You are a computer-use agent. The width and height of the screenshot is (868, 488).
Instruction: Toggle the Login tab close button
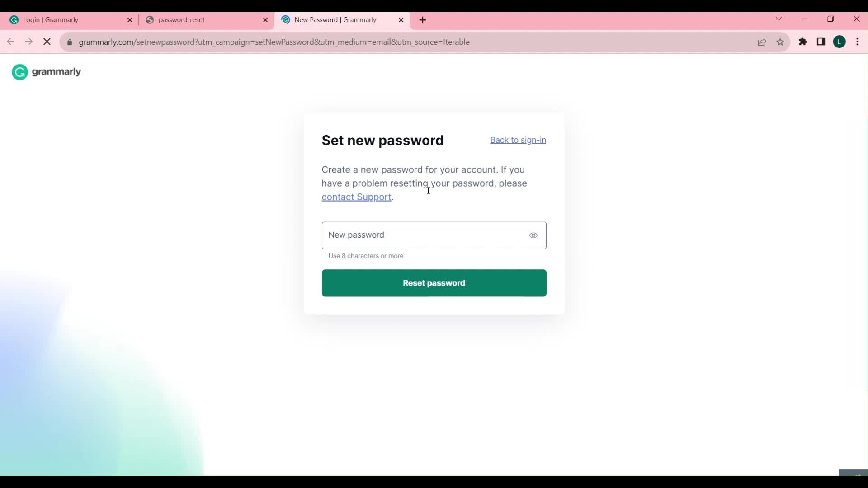[129, 20]
